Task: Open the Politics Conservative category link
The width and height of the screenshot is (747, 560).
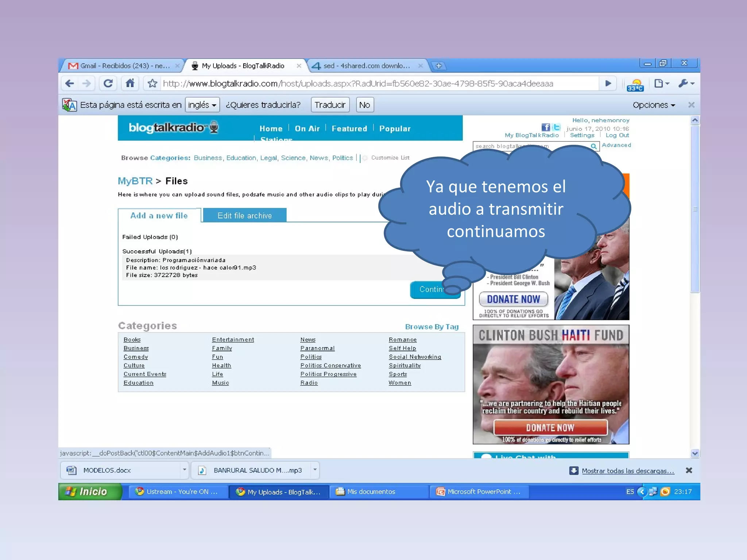Action: [330, 365]
